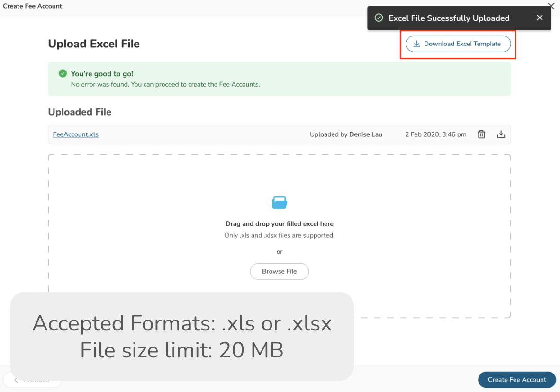
Task: Click the Create Fee Account button
Action: click(x=517, y=380)
